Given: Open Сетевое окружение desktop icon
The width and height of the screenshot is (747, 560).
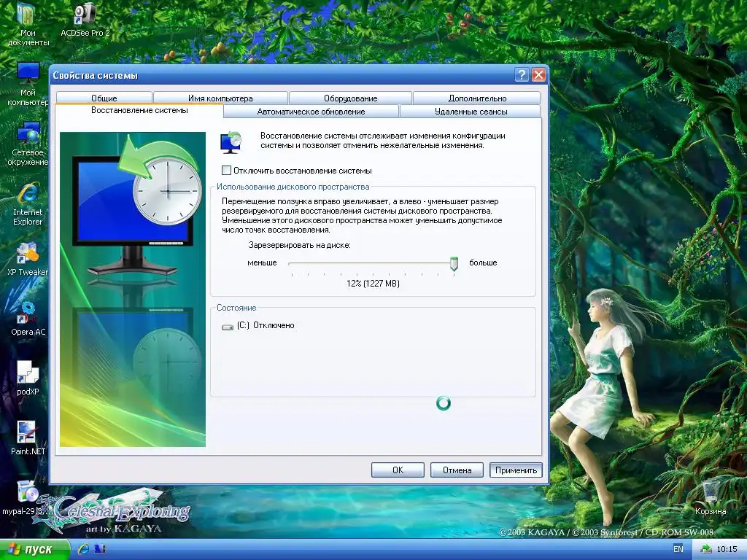Looking at the screenshot, I should pyautogui.click(x=28, y=144).
